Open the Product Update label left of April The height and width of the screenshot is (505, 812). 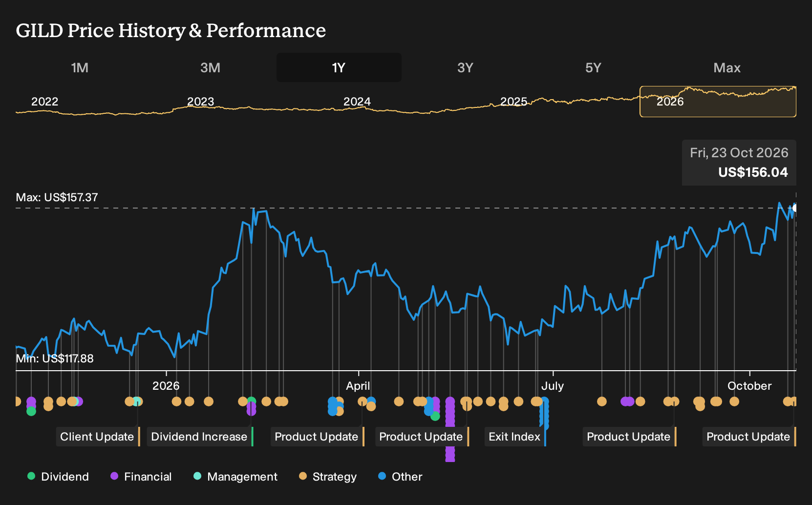point(318,437)
